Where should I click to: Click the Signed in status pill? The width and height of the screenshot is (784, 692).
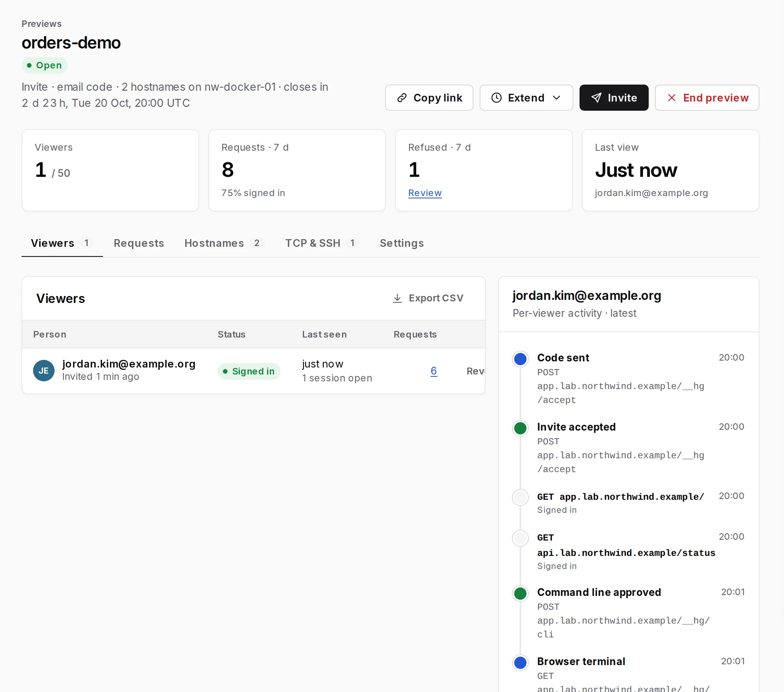(x=249, y=371)
